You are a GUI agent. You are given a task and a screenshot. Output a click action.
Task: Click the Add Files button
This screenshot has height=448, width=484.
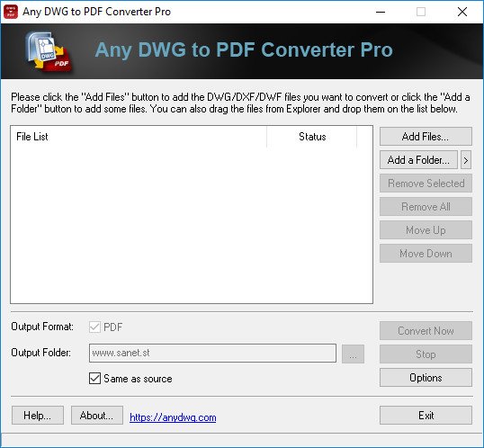426,136
